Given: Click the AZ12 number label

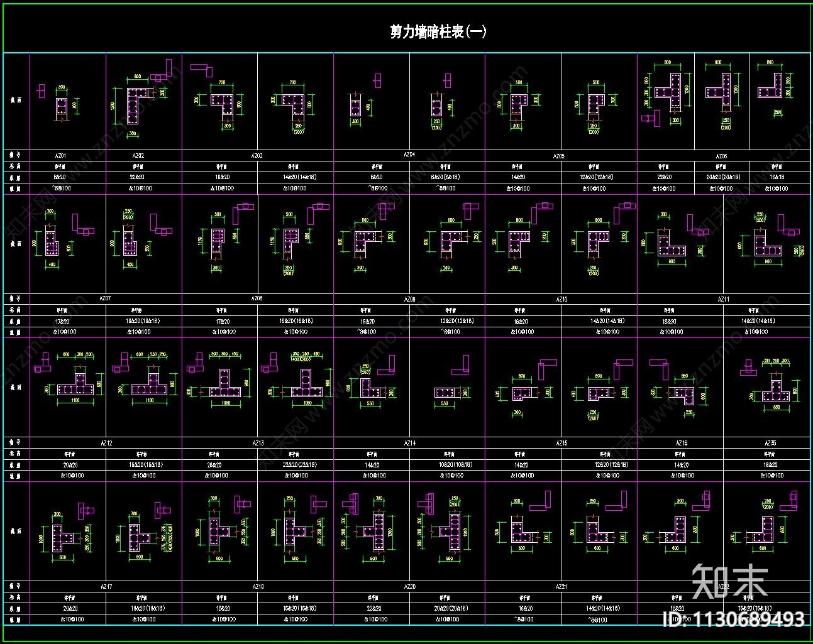Looking at the screenshot, I should click(106, 443).
